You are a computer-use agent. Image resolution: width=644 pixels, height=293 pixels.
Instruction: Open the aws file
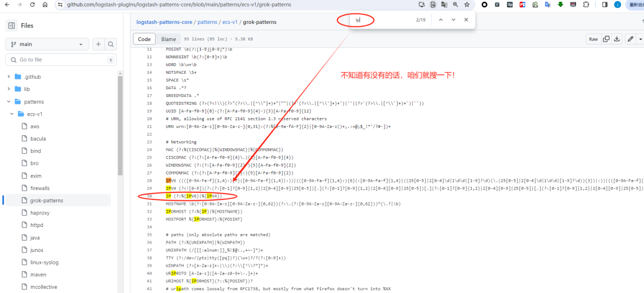click(35, 126)
